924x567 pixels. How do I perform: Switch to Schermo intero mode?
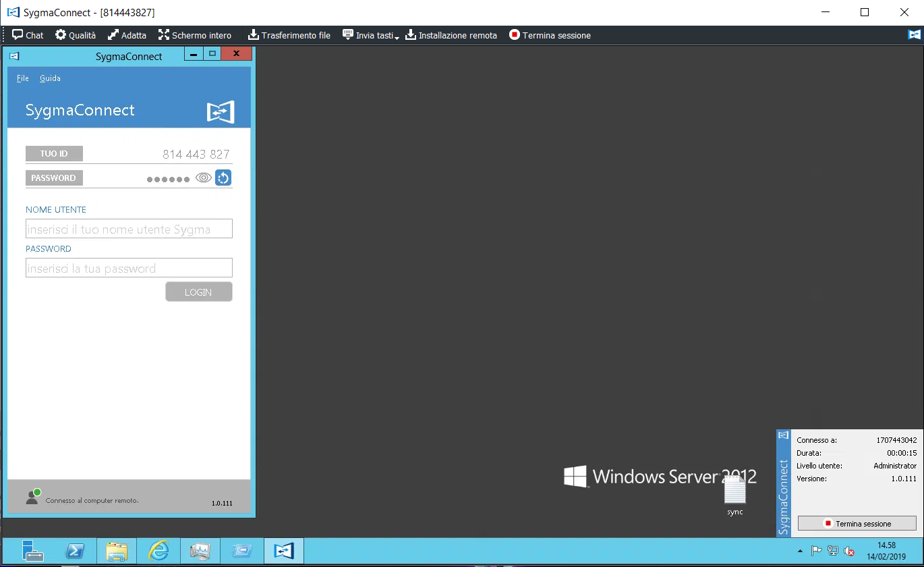click(x=194, y=35)
